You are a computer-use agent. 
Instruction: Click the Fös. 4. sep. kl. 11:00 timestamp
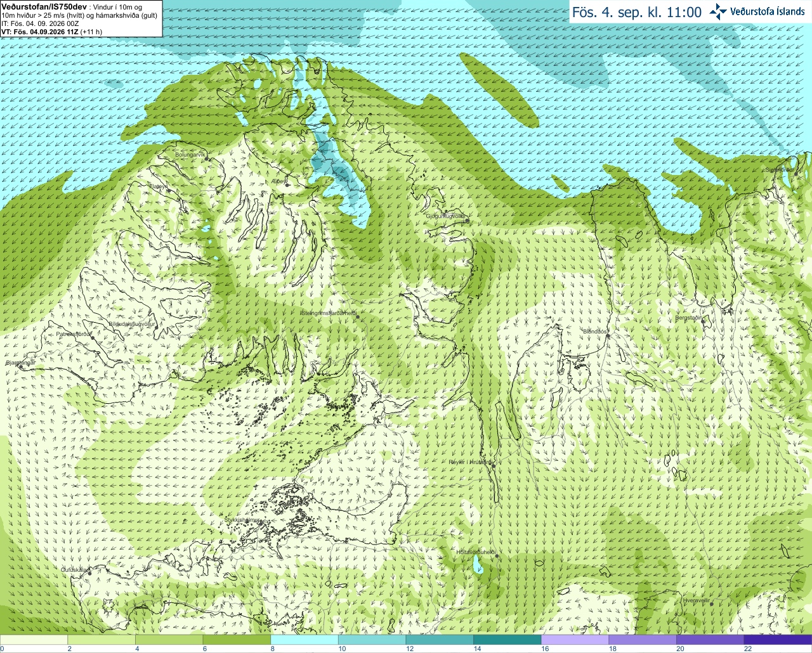point(637,12)
